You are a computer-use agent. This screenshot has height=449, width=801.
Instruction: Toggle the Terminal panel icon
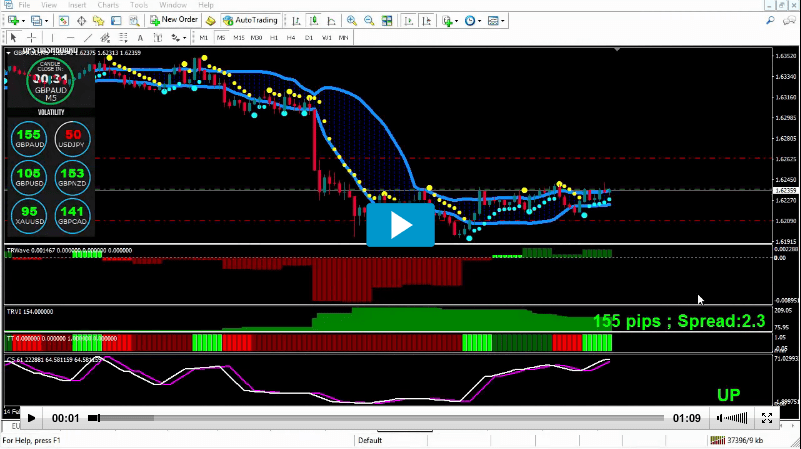[x=116, y=20]
